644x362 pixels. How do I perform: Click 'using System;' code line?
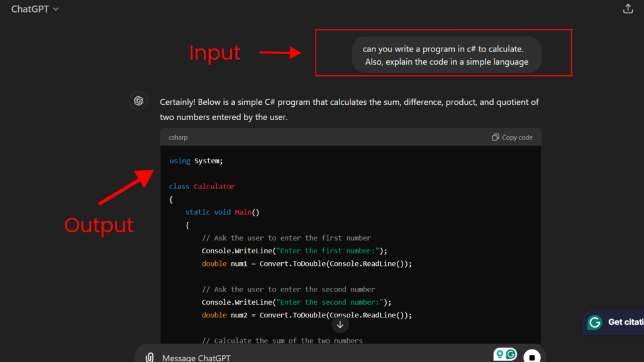[196, 161]
